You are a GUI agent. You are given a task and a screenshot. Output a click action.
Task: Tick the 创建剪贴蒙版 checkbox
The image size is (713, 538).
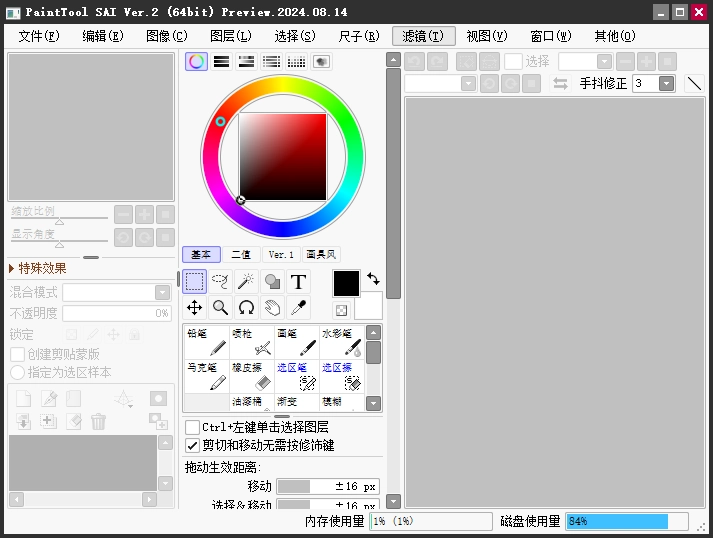pyautogui.click(x=17, y=354)
